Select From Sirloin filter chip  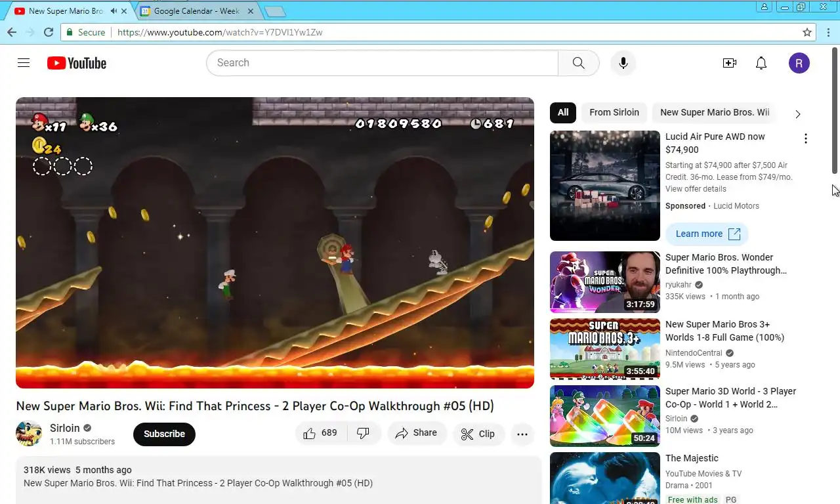click(614, 112)
